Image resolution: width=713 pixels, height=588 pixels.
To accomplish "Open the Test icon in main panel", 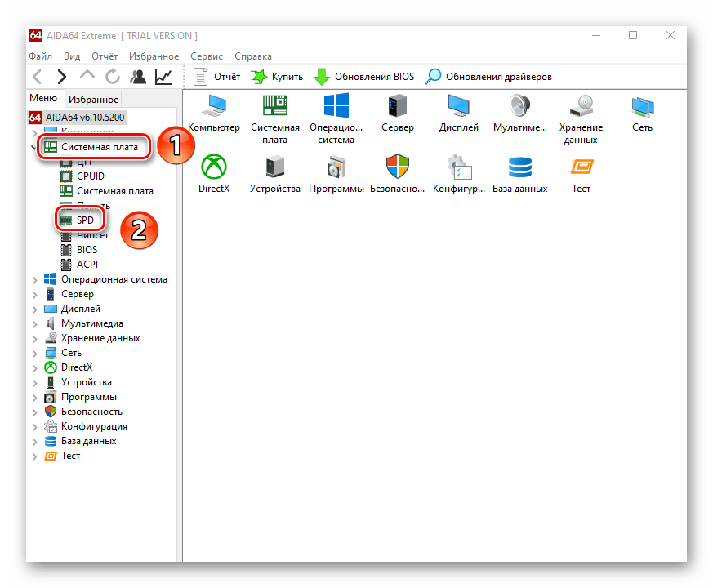I will pos(581,167).
